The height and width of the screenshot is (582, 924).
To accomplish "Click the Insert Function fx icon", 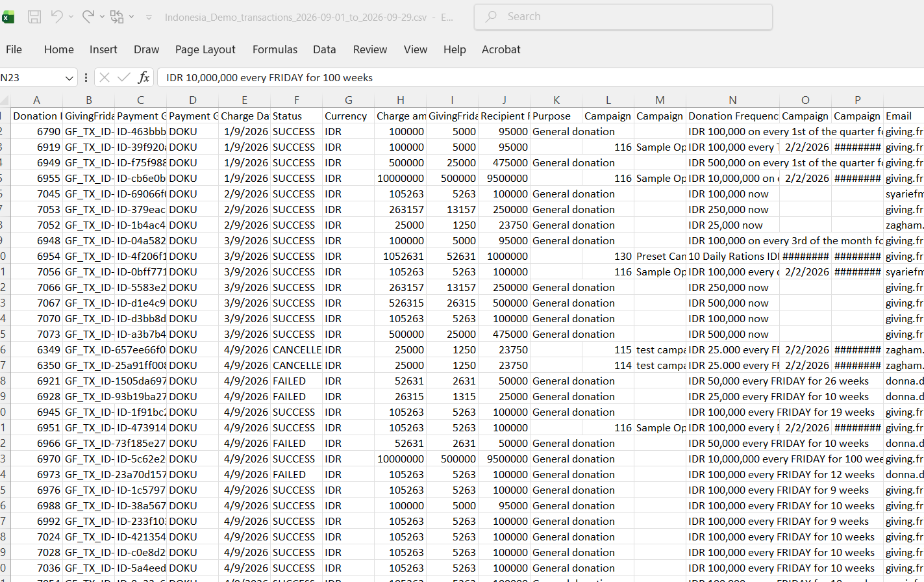I will coord(144,78).
